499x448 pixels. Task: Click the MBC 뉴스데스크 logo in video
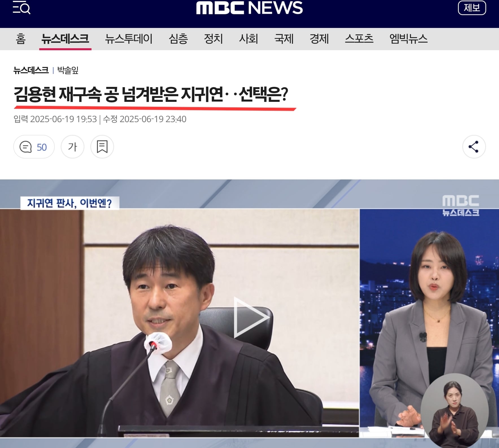tap(461, 205)
